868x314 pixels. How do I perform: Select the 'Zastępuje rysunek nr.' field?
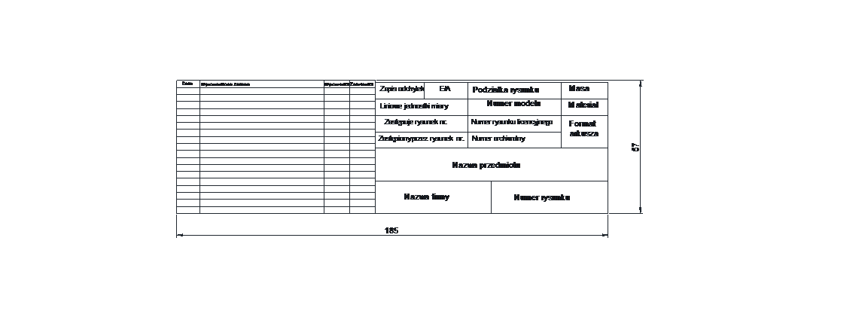416,122
